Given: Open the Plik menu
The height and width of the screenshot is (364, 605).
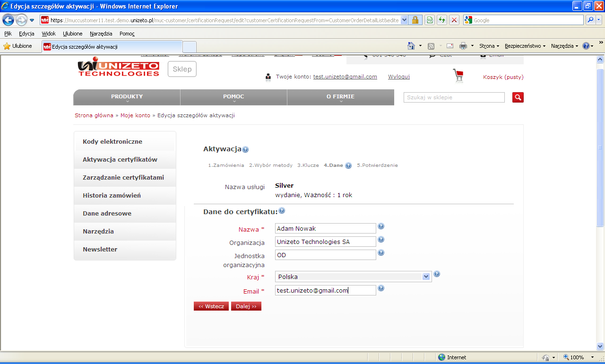Looking at the screenshot, I should click(8, 34).
